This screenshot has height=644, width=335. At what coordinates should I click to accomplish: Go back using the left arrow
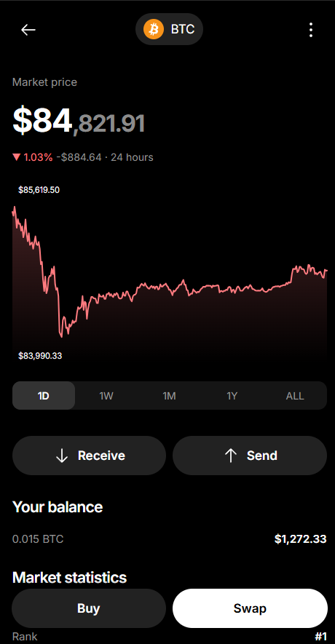pyautogui.click(x=28, y=30)
